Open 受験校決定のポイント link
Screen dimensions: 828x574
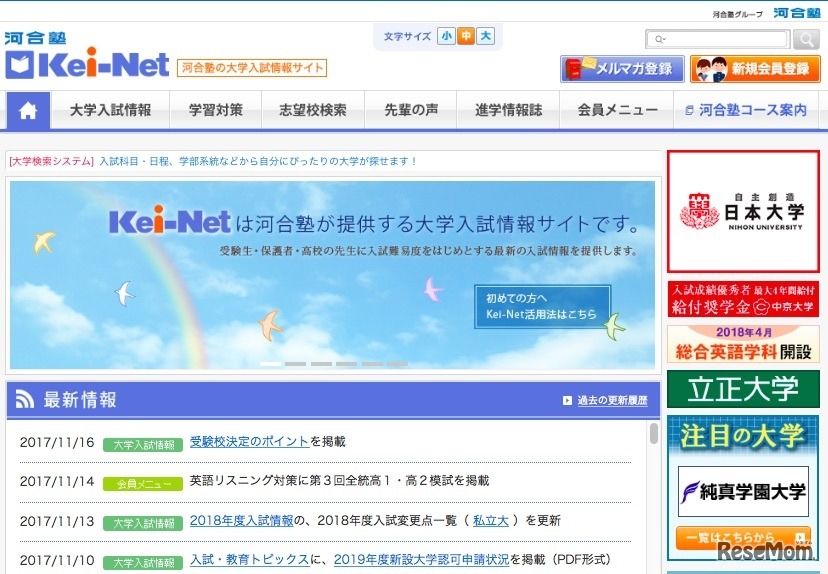(249, 441)
